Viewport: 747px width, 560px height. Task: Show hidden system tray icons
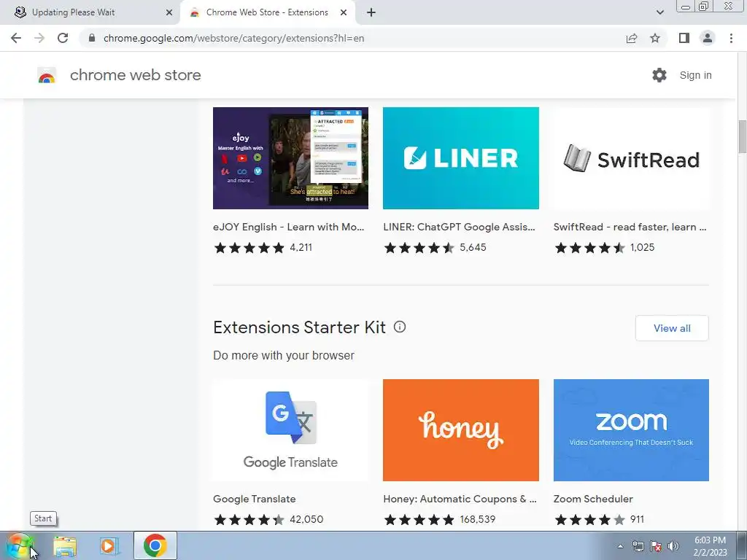(620, 546)
